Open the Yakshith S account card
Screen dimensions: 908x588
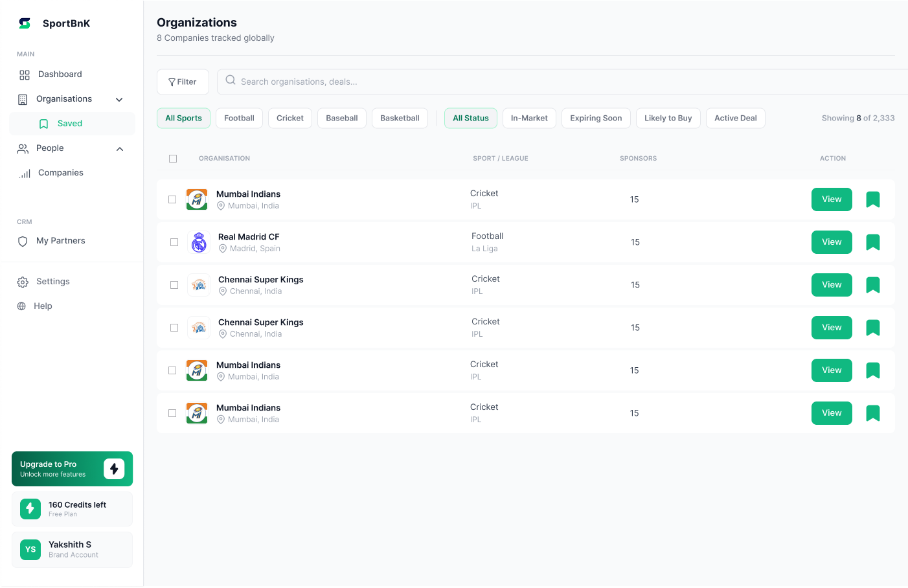pyautogui.click(x=72, y=550)
